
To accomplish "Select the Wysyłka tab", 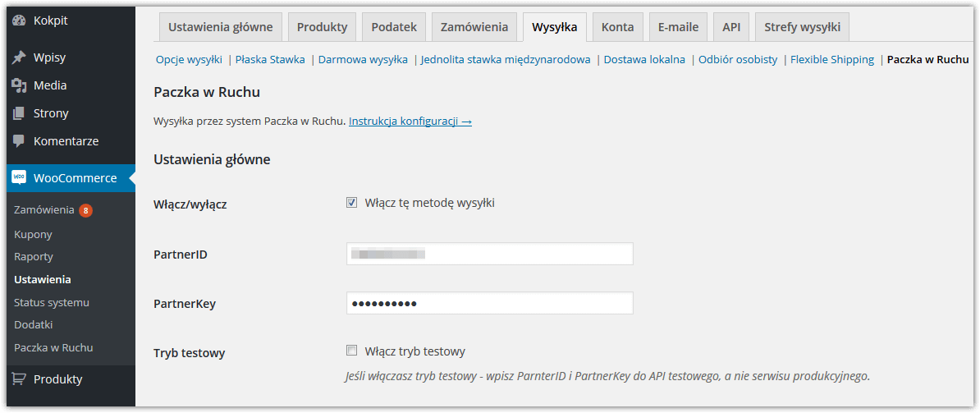I will pos(554,27).
